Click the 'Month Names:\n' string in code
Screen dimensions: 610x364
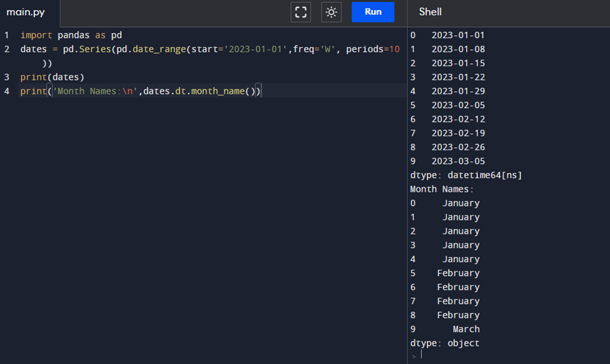click(94, 91)
